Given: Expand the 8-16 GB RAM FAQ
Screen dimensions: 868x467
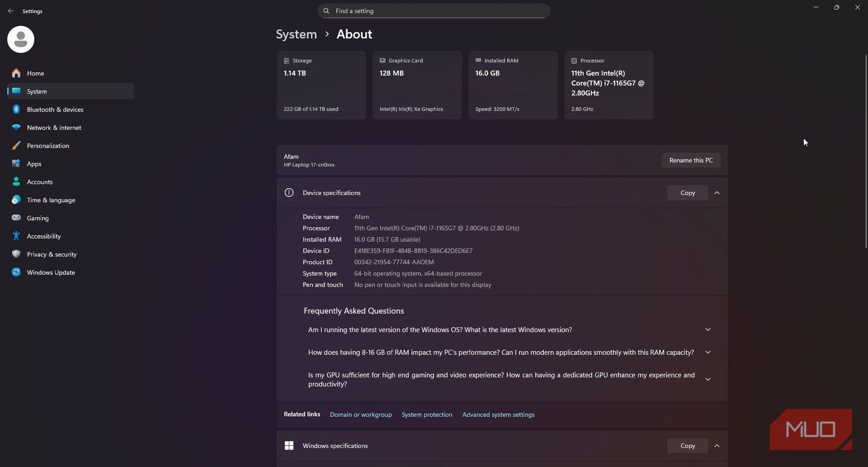Looking at the screenshot, I should (x=708, y=353).
